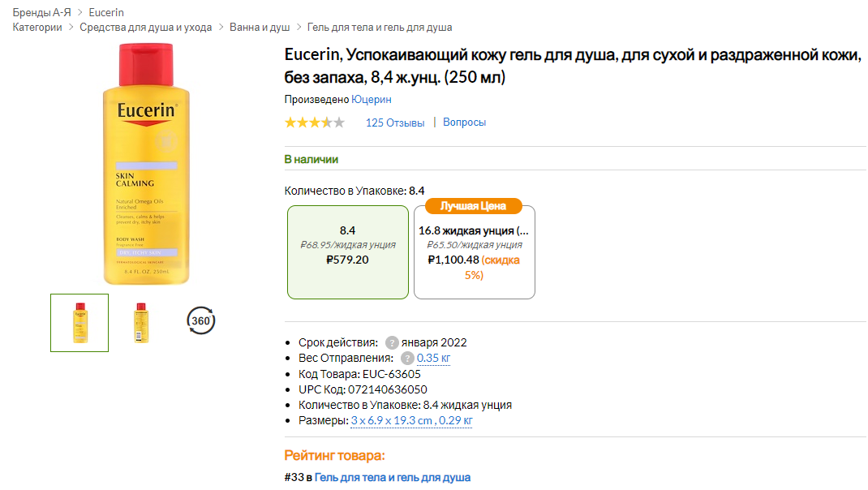This screenshot has width=868, height=490.
Task: Select the 8.4 package size option
Action: point(347,251)
